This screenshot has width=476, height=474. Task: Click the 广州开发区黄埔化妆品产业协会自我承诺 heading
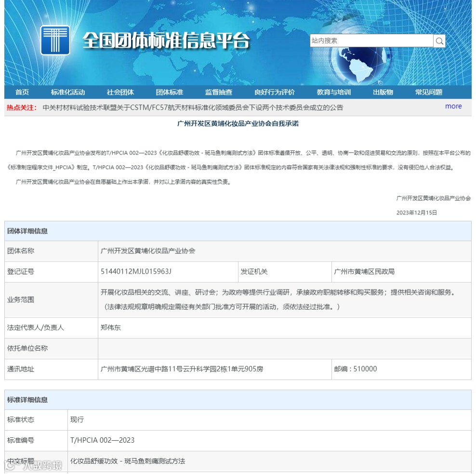pyautogui.click(x=238, y=123)
